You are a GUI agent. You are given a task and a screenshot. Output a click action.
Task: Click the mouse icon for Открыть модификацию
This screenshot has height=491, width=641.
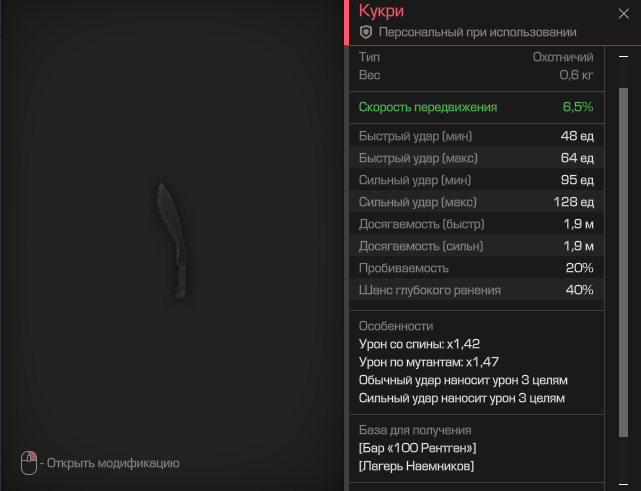click(x=29, y=463)
